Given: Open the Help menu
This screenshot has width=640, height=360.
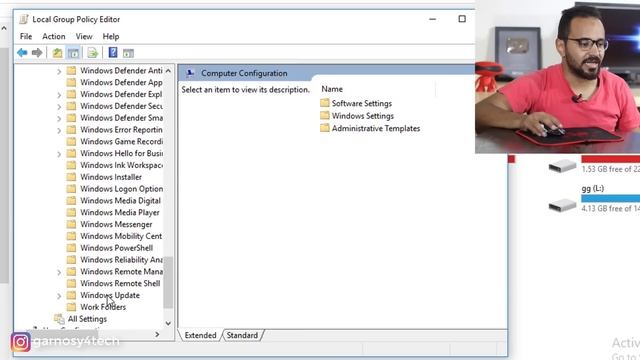Looking at the screenshot, I should pos(111,36).
